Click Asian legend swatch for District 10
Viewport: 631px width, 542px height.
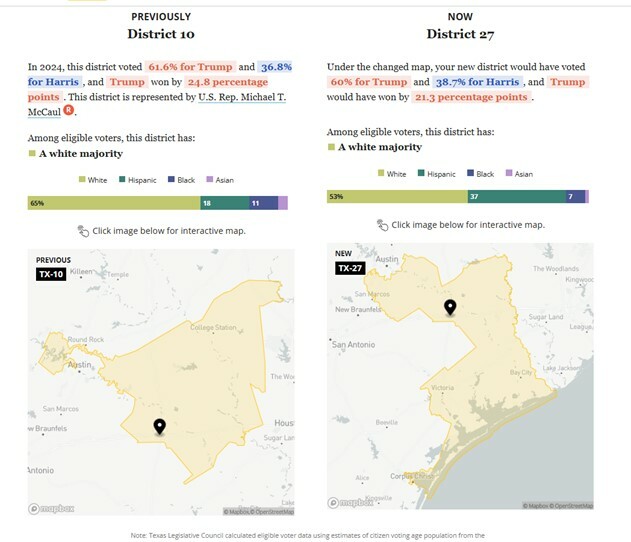tap(210, 179)
